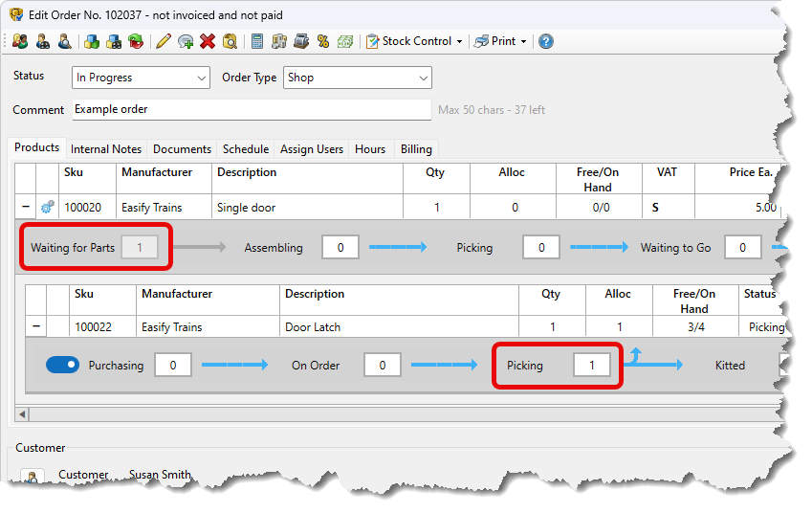The height and width of the screenshot is (513, 812).
Task: Open the Order Type dropdown showing Shop
Action: (357, 78)
